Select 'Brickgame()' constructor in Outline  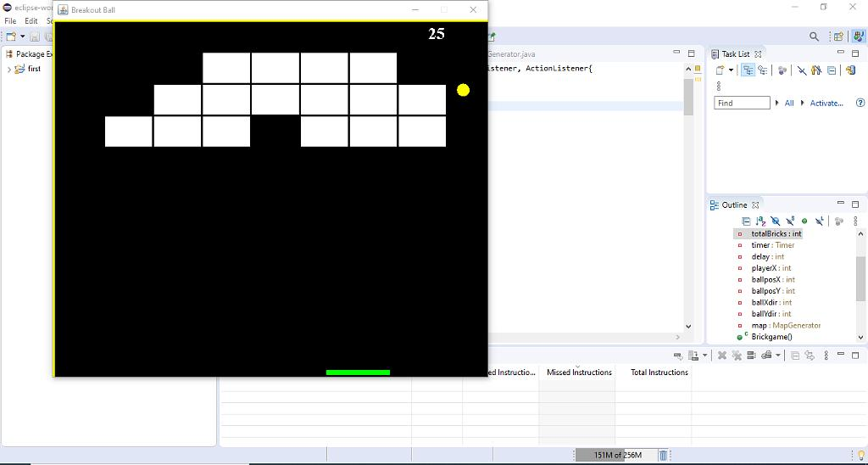[x=771, y=337]
